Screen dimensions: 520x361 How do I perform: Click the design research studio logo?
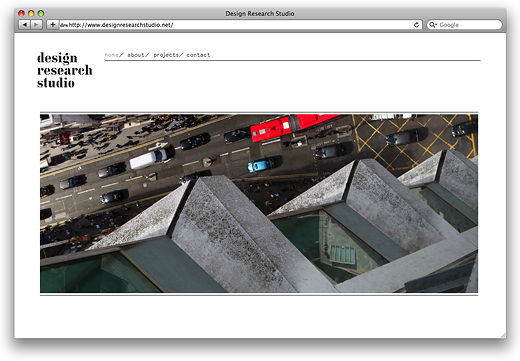(65, 70)
